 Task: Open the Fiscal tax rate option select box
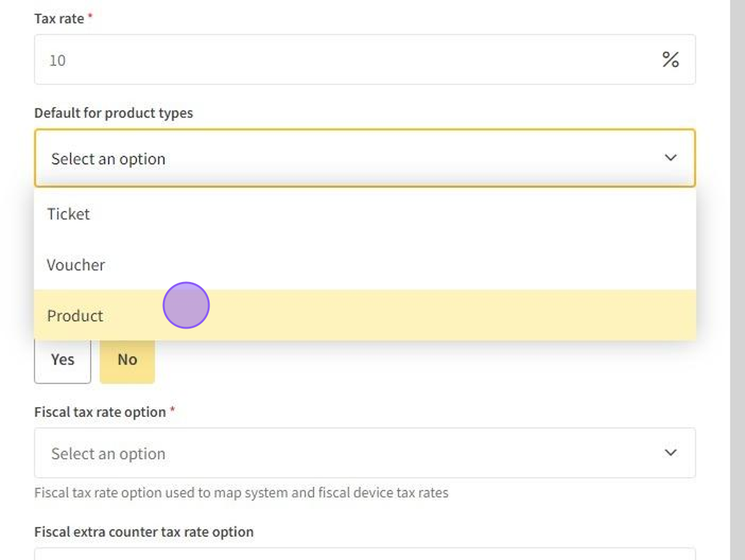[359, 453]
